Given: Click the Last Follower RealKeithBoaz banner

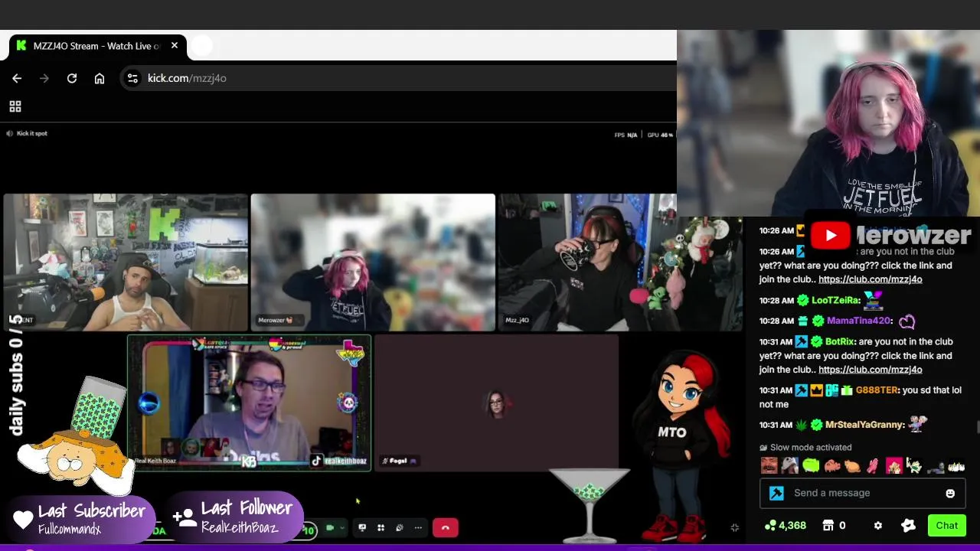Looking at the screenshot, I should coord(234,517).
